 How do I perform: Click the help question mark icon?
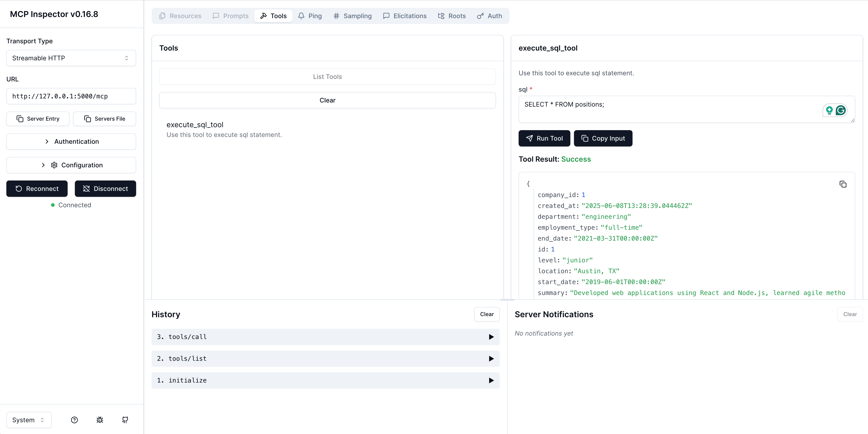pos(74,420)
